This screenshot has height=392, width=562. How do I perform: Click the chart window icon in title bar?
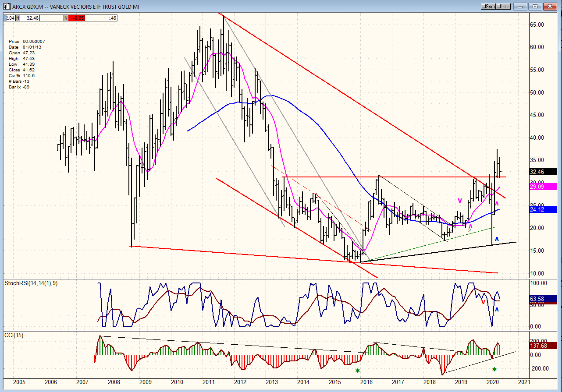[7, 6]
